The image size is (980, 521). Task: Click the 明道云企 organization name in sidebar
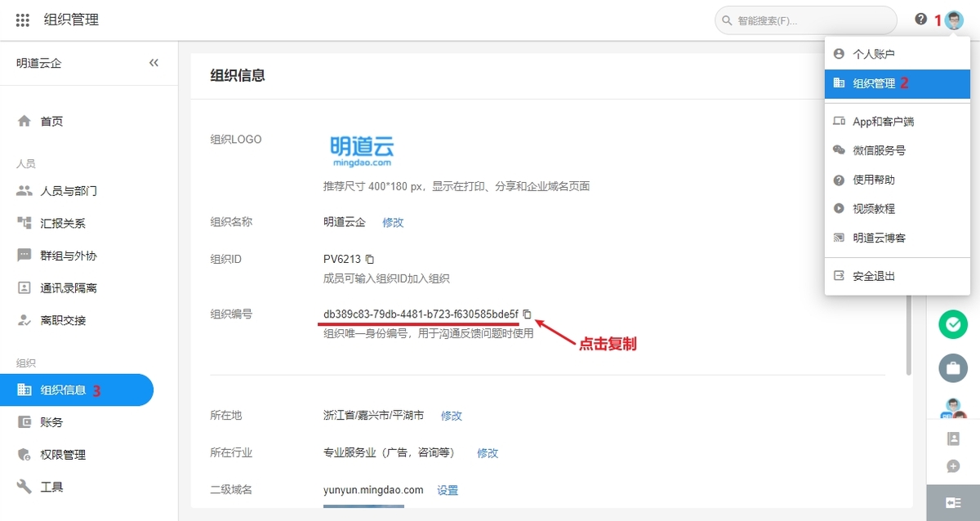(x=38, y=63)
